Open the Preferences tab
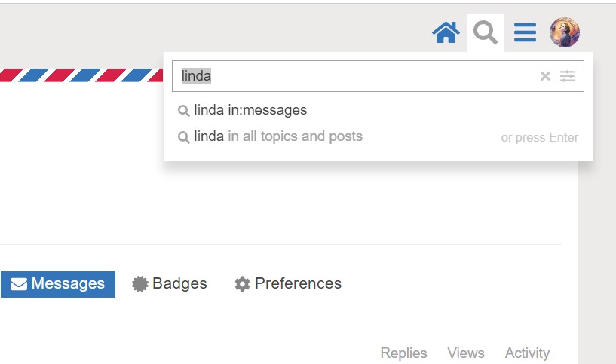Screen dimensions: 616x364 click(x=288, y=284)
